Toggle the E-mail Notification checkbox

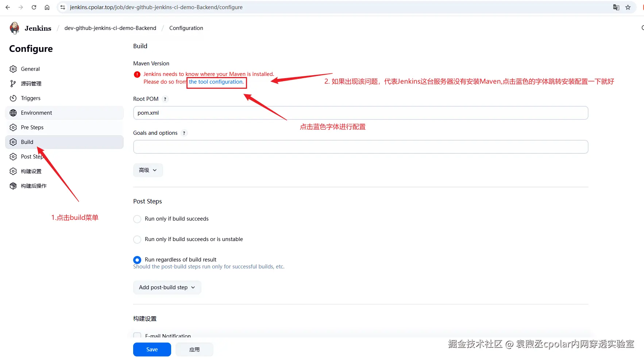[137, 336]
